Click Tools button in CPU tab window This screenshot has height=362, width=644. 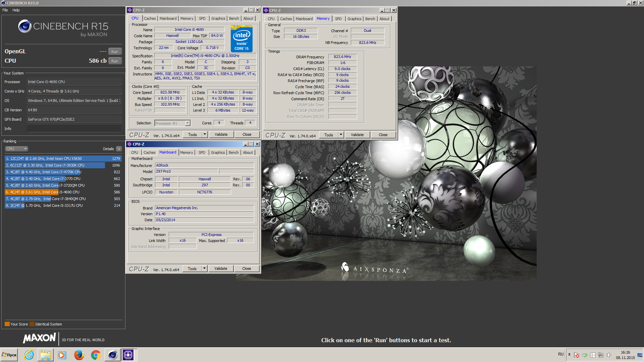point(193,134)
